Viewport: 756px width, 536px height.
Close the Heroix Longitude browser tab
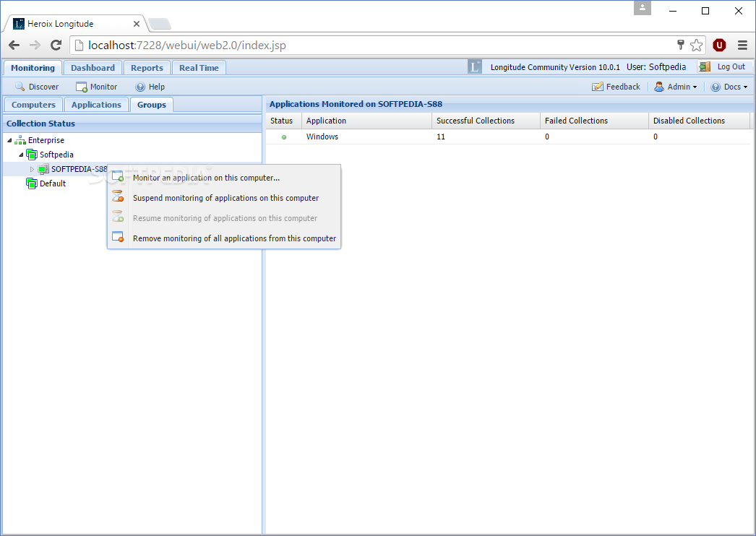coord(137,24)
